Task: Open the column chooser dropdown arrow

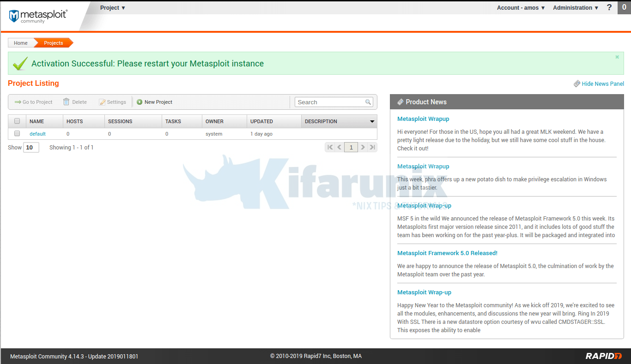Action: click(372, 121)
